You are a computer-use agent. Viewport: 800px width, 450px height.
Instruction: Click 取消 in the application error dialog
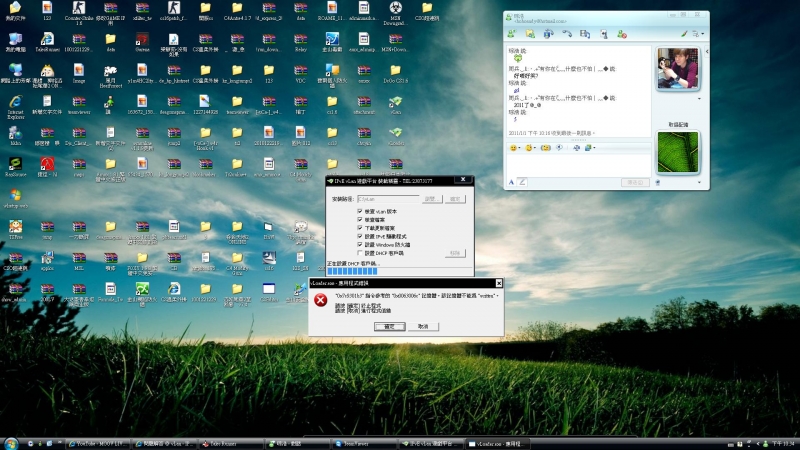click(423, 326)
